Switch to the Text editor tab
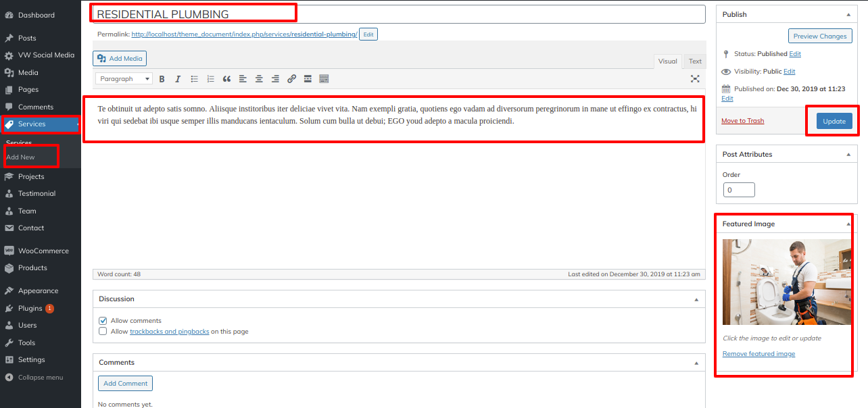The width and height of the screenshot is (868, 408). click(x=695, y=61)
